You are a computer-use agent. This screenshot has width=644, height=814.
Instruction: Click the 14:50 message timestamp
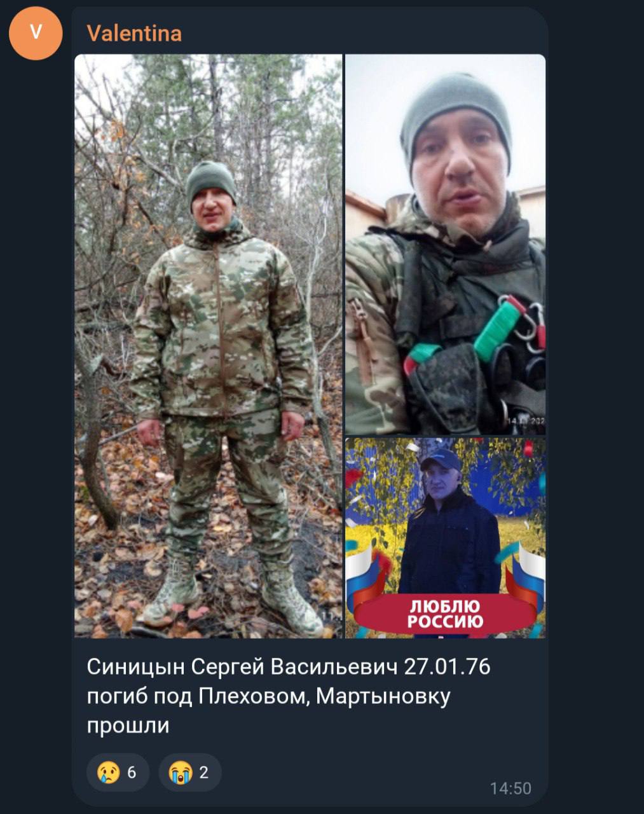coord(510,789)
